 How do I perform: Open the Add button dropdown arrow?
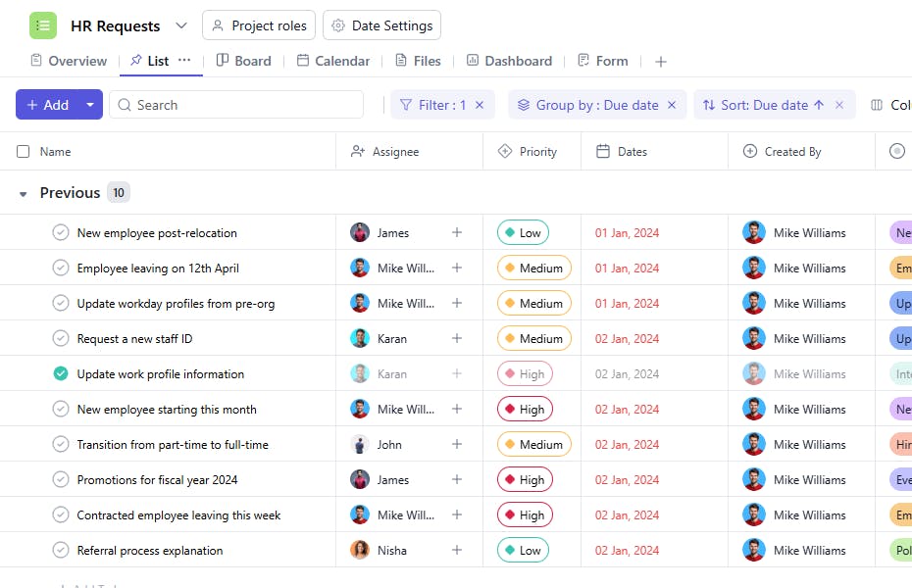[x=90, y=105]
